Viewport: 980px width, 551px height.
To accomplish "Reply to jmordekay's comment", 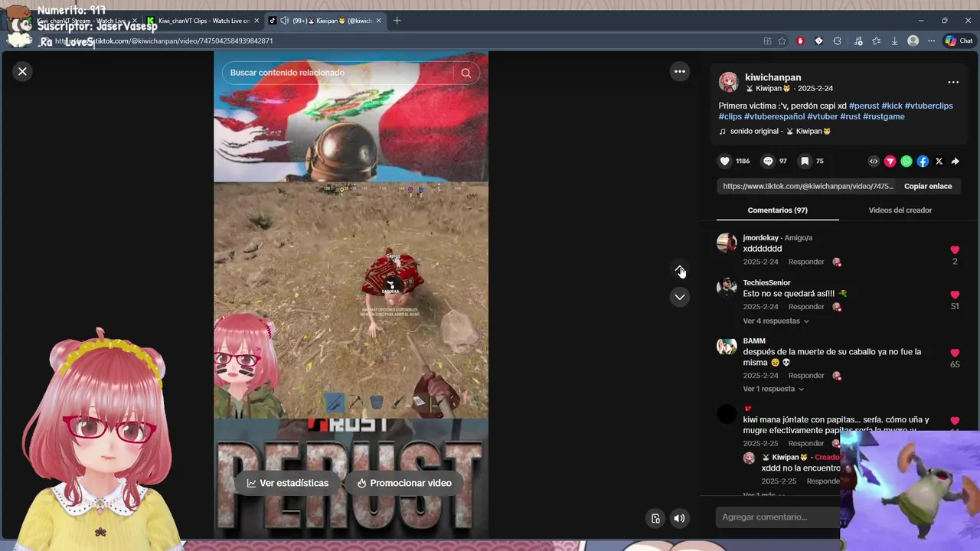I will (806, 262).
